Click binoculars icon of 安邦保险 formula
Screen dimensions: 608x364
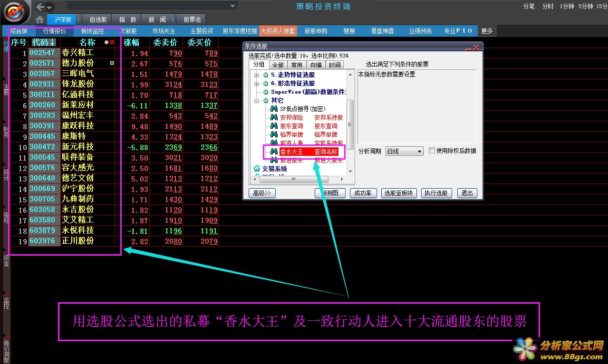274,117
